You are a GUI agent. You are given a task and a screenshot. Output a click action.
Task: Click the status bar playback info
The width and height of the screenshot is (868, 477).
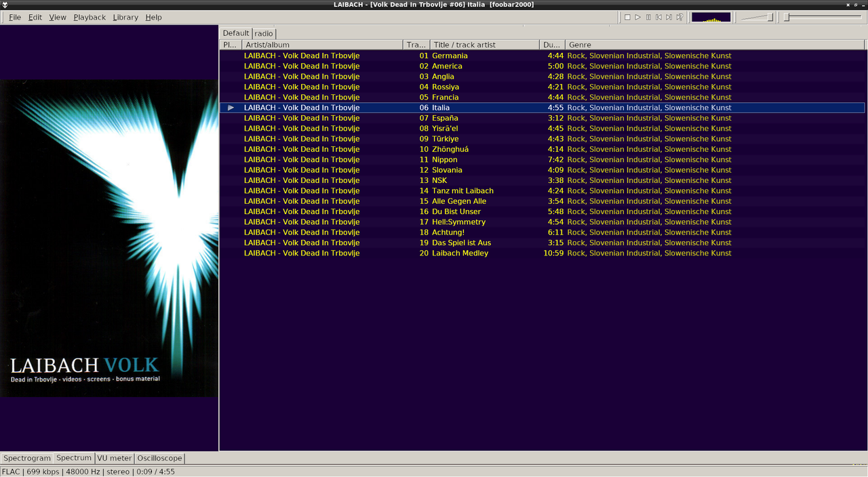tap(88, 472)
